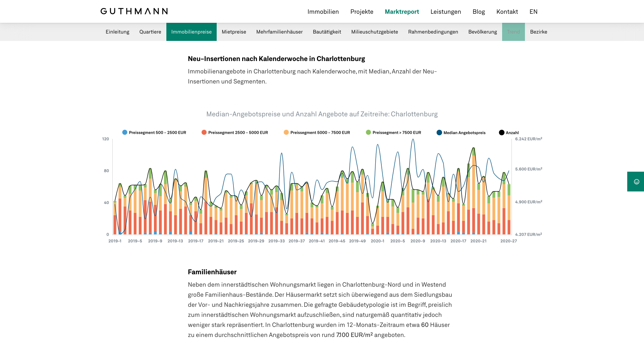The height and width of the screenshot is (343, 644).
Task: Click the 2020-1 label on the chart axis
Action: (x=377, y=241)
